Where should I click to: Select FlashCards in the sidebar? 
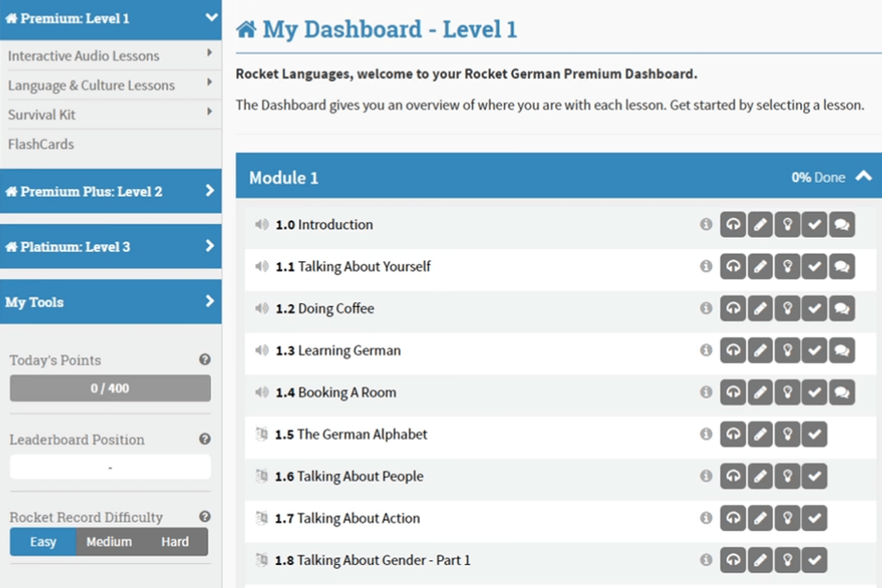41,144
